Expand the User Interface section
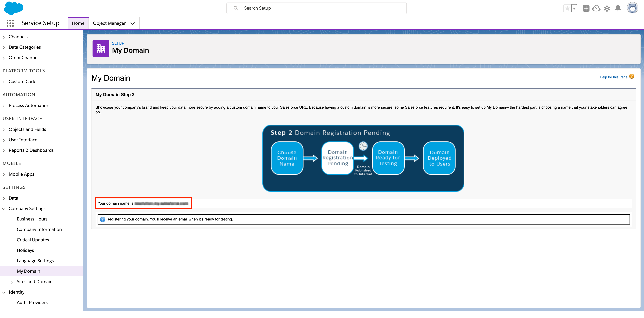The width and height of the screenshot is (644, 318). pos(4,140)
